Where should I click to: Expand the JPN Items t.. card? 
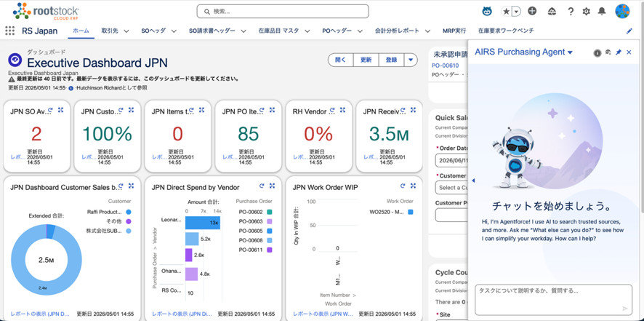coord(201,110)
